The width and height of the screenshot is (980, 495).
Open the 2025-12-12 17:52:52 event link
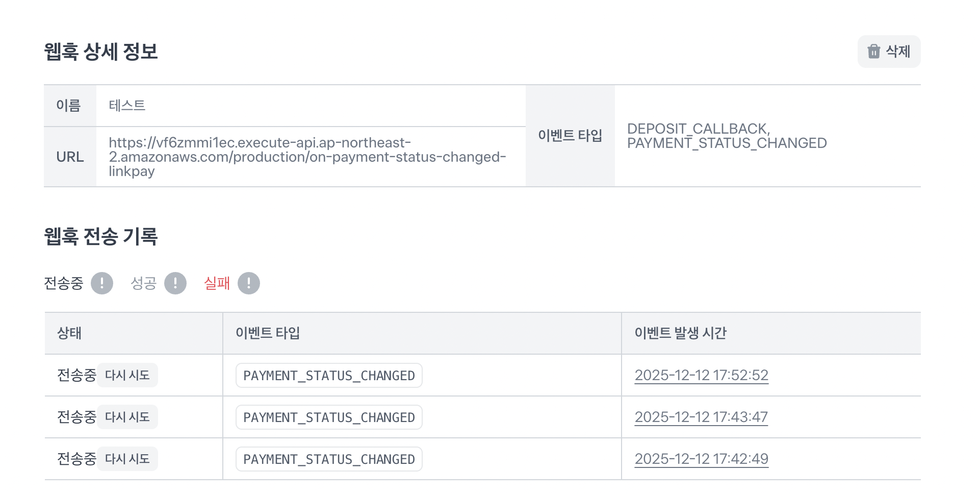[701, 376]
